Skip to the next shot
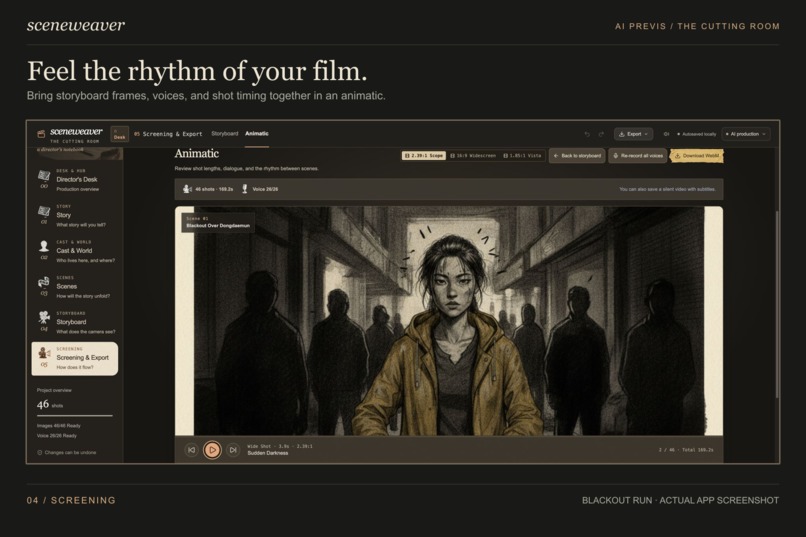806x537 pixels. click(x=233, y=450)
